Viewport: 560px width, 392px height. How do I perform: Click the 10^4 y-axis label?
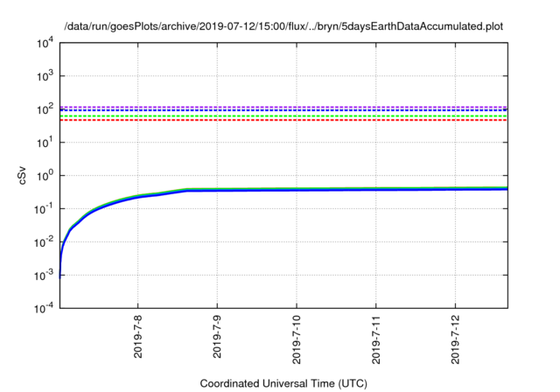45,44
